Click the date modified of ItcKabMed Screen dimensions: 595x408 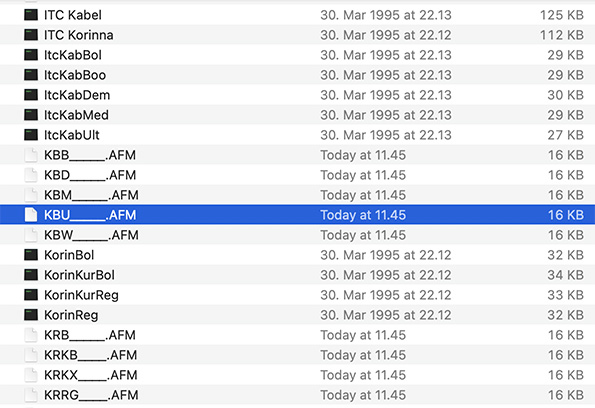click(386, 115)
